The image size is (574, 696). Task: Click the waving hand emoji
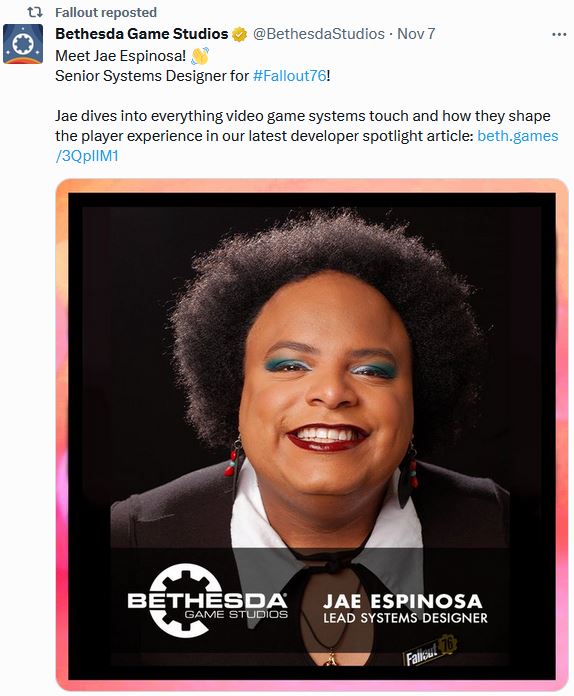[x=199, y=56]
